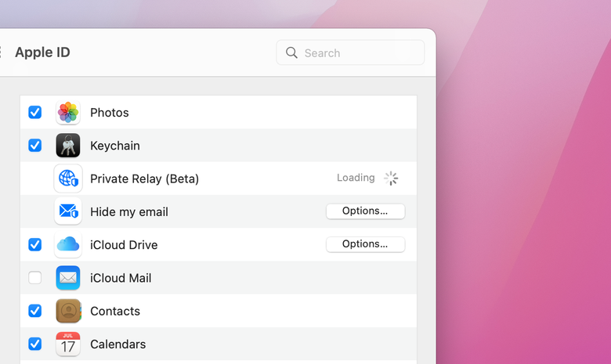611x364 pixels.
Task: Open Options for Hide my email
Action: (x=366, y=211)
